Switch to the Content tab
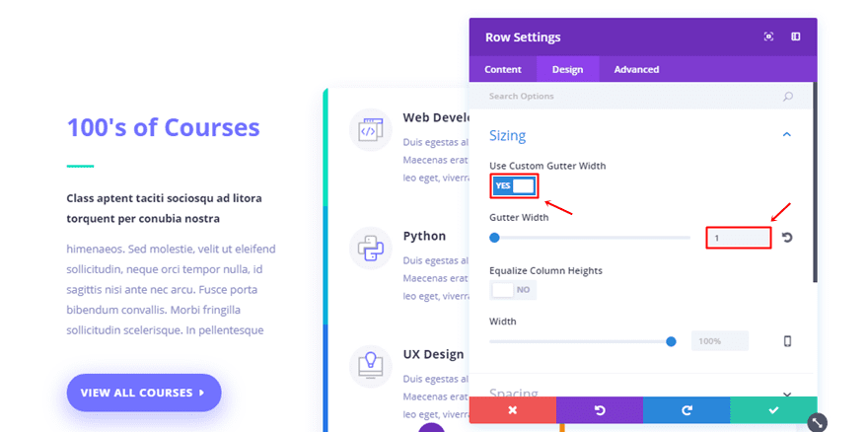868x432 pixels. click(503, 69)
